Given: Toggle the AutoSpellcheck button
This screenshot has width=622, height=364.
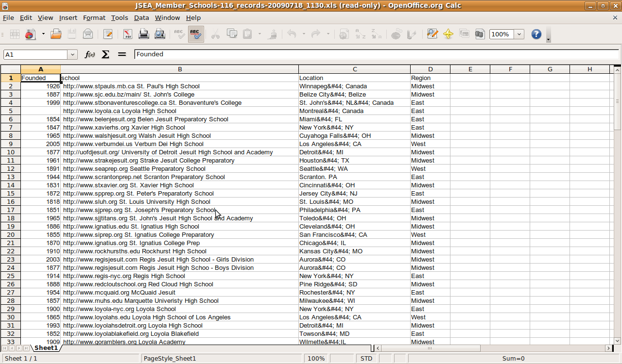Looking at the screenshot, I should (196, 34).
